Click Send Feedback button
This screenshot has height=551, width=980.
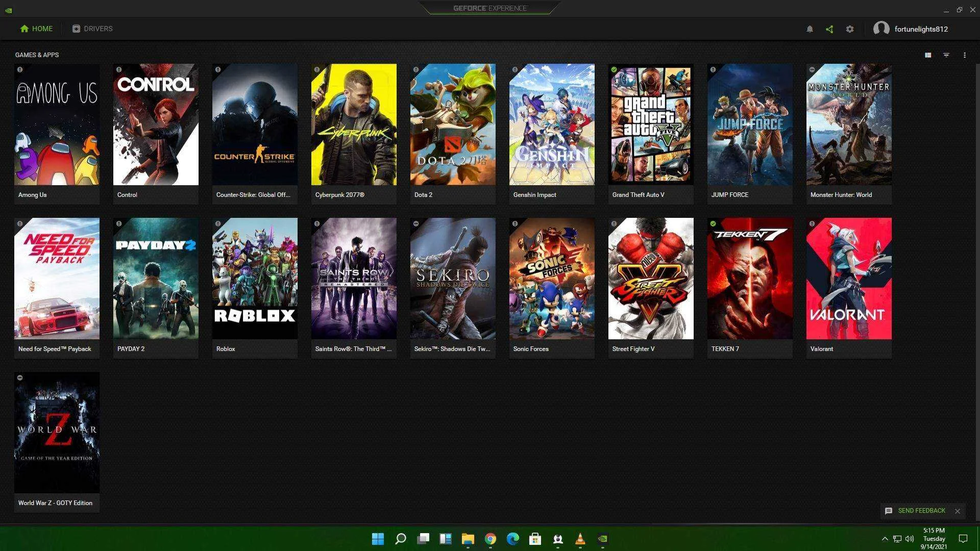tap(915, 511)
